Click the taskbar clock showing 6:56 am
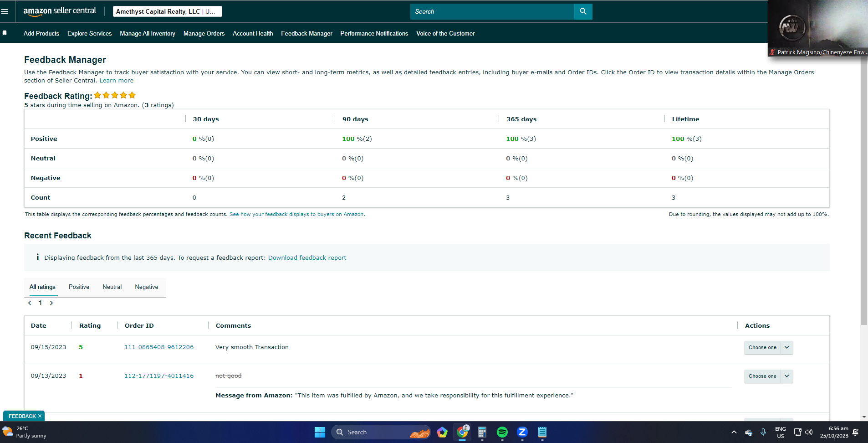 (x=834, y=432)
